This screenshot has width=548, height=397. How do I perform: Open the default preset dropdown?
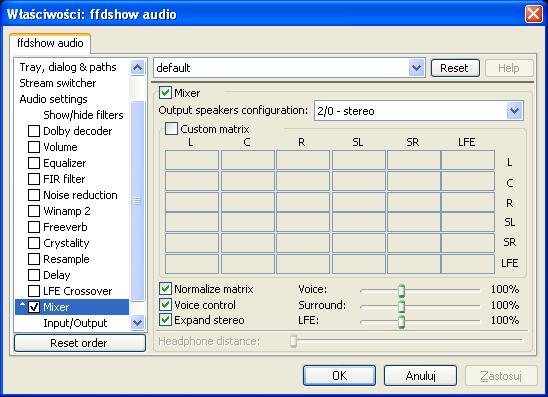[x=417, y=68]
